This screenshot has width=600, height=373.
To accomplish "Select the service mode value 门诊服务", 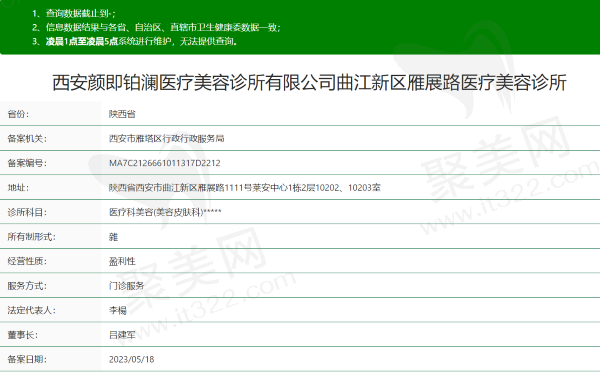I will pos(127,286).
